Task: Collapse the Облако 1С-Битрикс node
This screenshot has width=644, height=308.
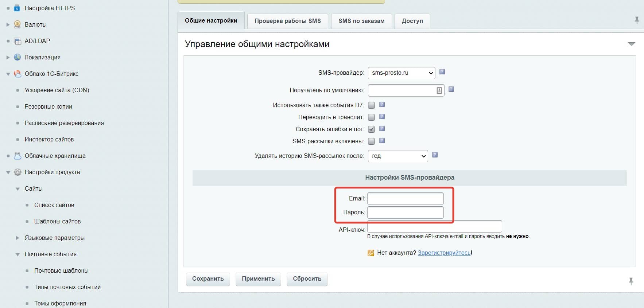Action: click(x=8, y=74)
